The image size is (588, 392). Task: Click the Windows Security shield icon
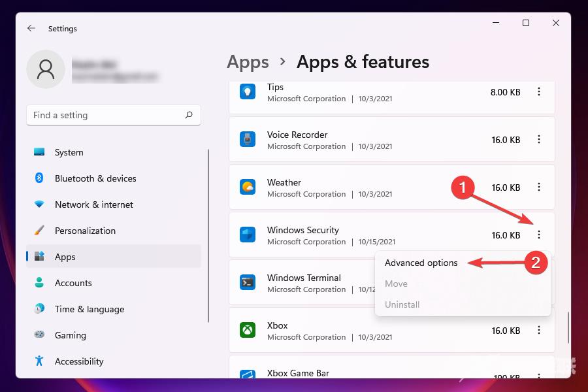click(x=248, y=235)
